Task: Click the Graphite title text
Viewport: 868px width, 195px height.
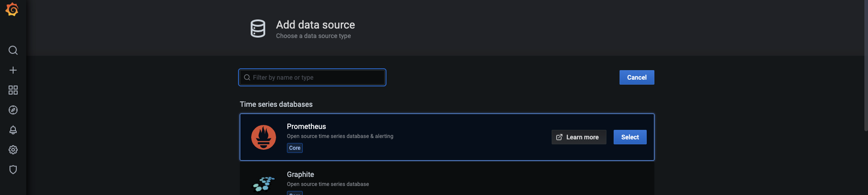Action: (x=300, y=174)
